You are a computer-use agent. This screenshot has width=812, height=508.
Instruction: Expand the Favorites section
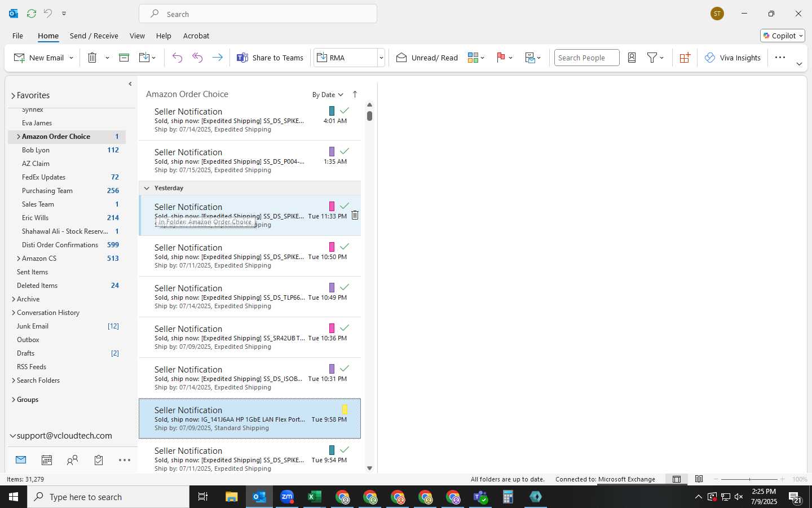click(x=13, y=96)
